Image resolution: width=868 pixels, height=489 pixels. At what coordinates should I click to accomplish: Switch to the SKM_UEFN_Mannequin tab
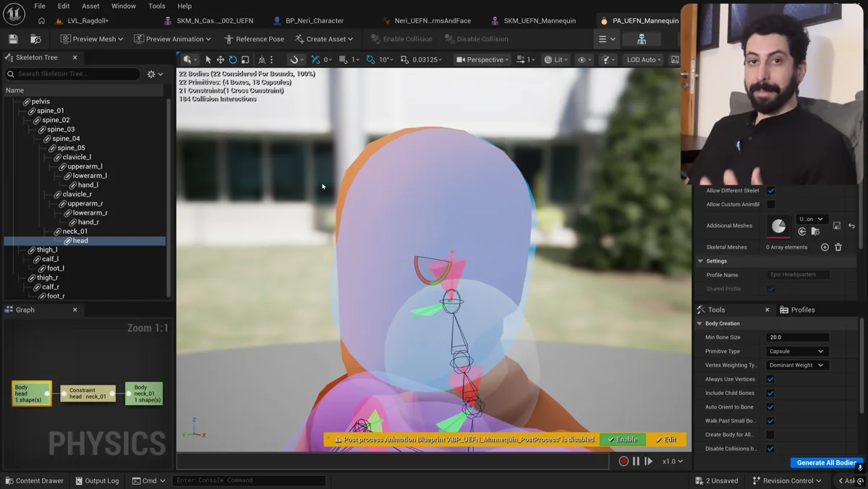[533, 21]
